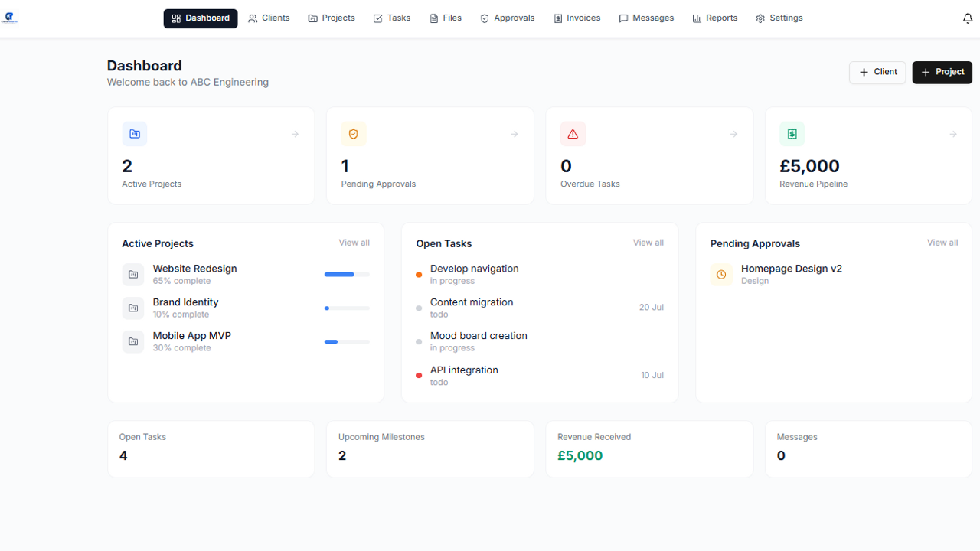
Task: View all Active Projects
Action: point(354,243)
